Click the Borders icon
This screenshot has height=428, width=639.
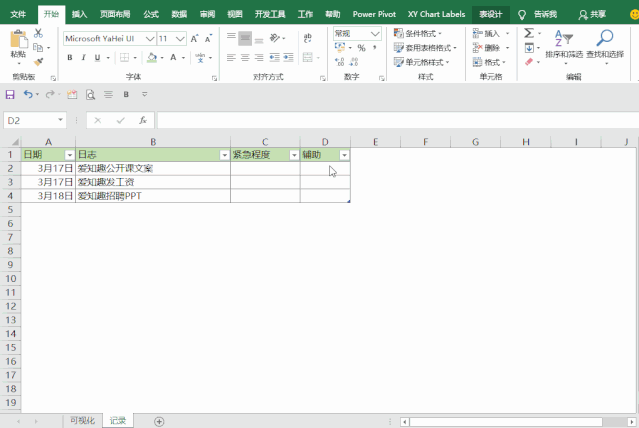click(x=124, y=57)
